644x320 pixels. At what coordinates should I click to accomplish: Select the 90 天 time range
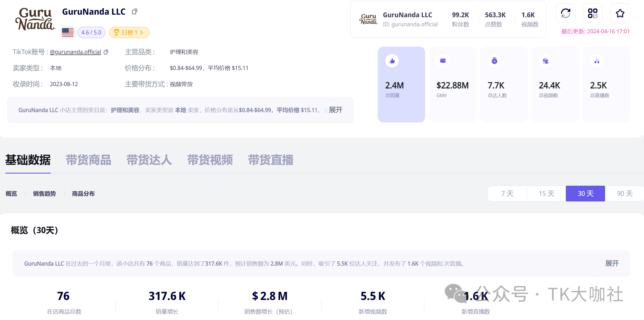[x=625, y=194]
